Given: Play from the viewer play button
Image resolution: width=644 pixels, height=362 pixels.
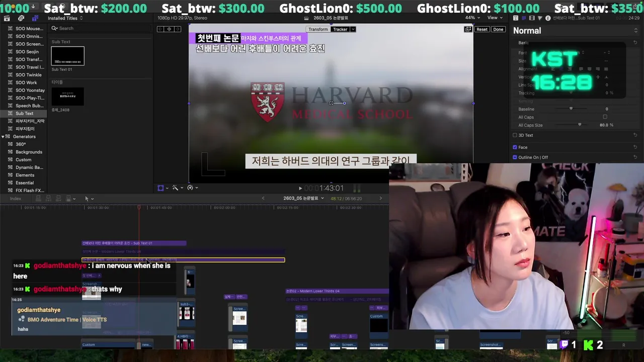Looking at the screenshot, I should pos(300,188).
